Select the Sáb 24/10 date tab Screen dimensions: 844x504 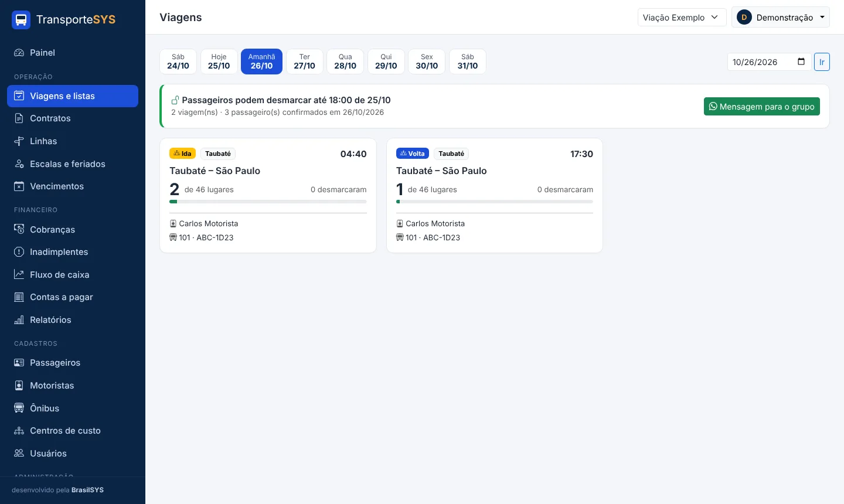pyautogui.click(x=178, y=62)
